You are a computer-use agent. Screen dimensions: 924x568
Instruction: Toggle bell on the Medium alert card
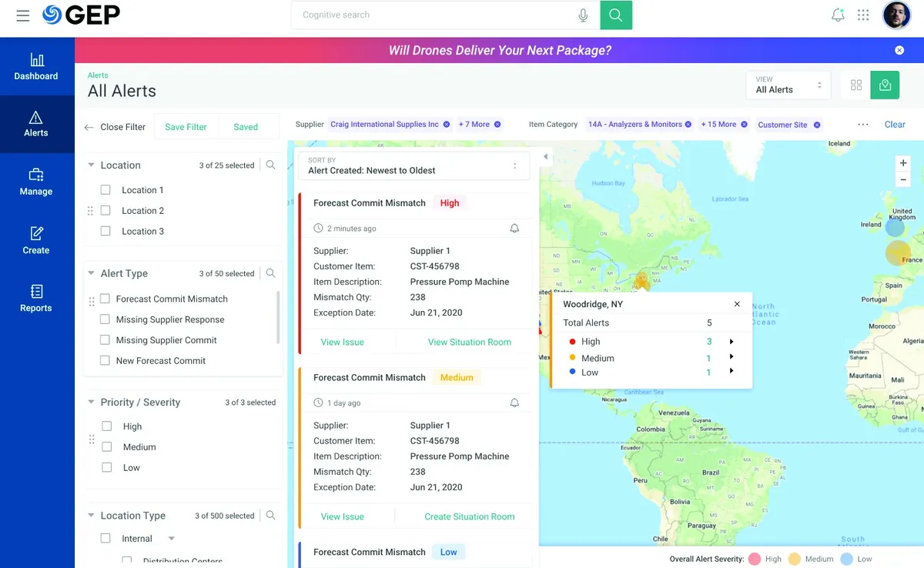(x=514, y=403)
